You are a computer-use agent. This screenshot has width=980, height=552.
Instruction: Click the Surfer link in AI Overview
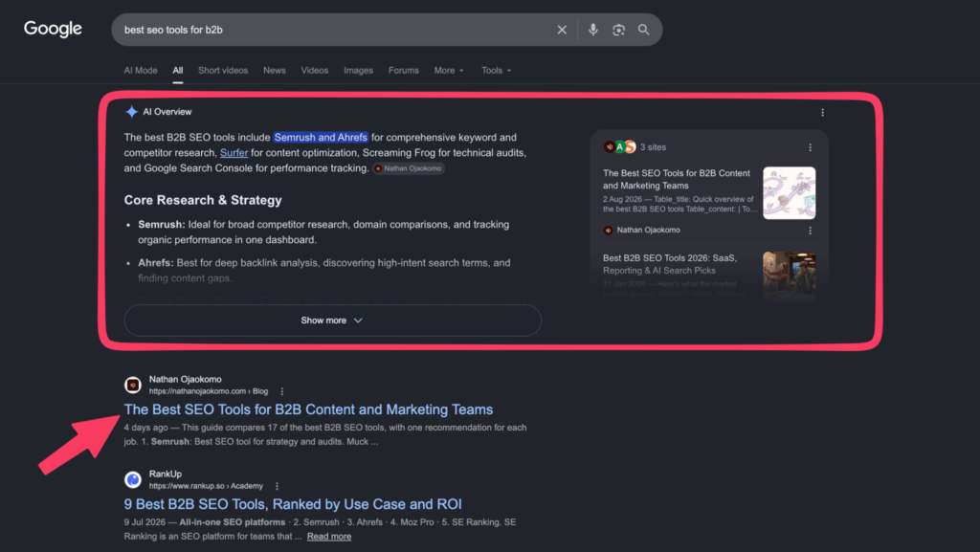234,153
